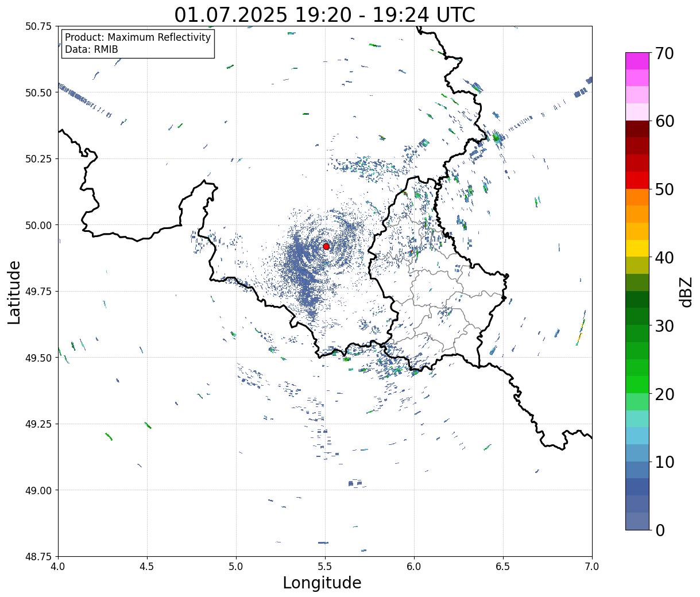Viewport: 700px width, 597px height.
Task: Click the longitude tick label 5.5
Action: 325,566
